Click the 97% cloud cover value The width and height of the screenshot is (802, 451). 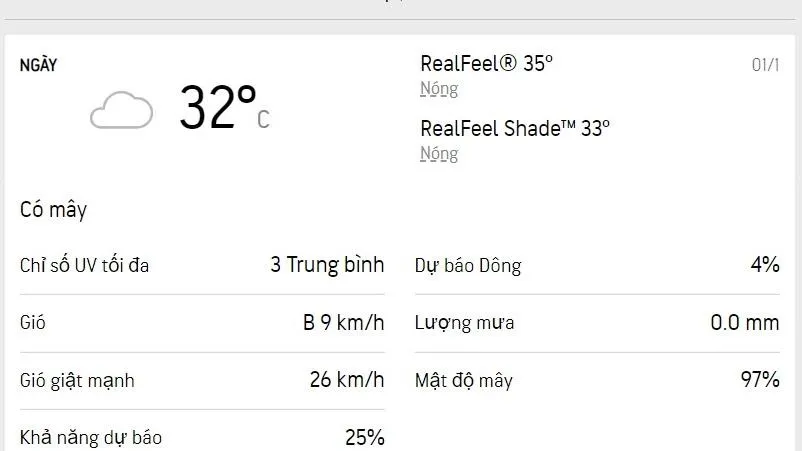(x=759, y=380)
